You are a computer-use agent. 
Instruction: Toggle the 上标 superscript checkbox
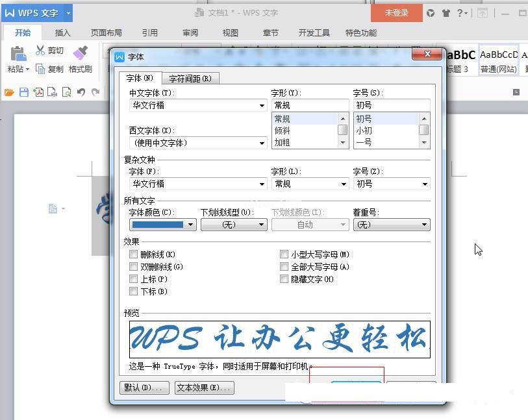click(134, 279)
